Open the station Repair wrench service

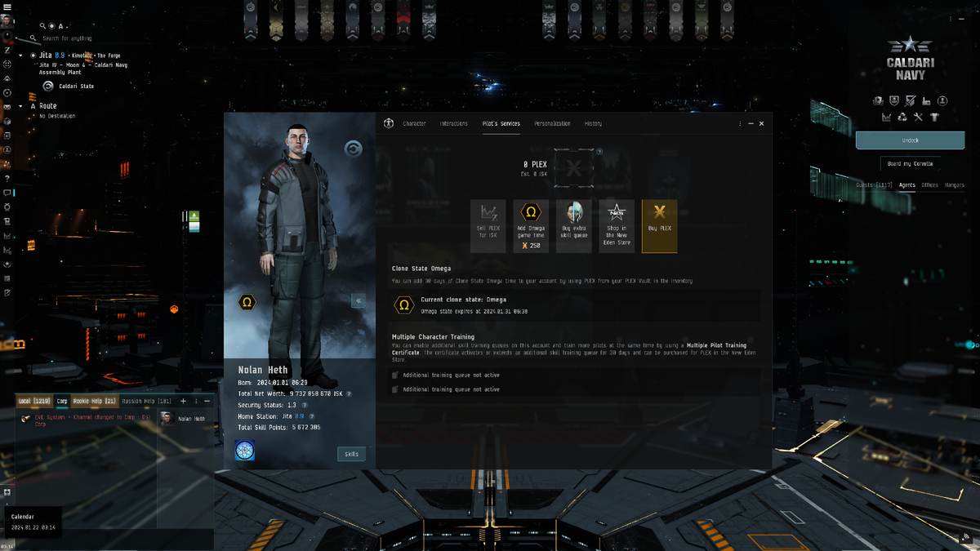pos(920,117)
